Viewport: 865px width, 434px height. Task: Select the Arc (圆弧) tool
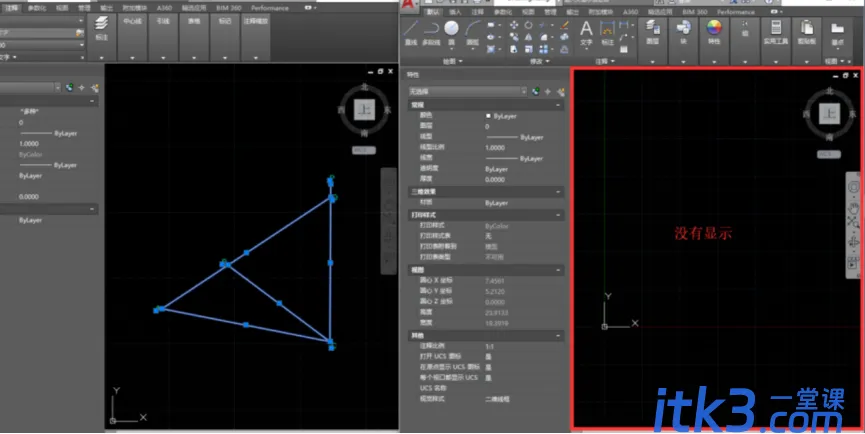pos(473,33)
